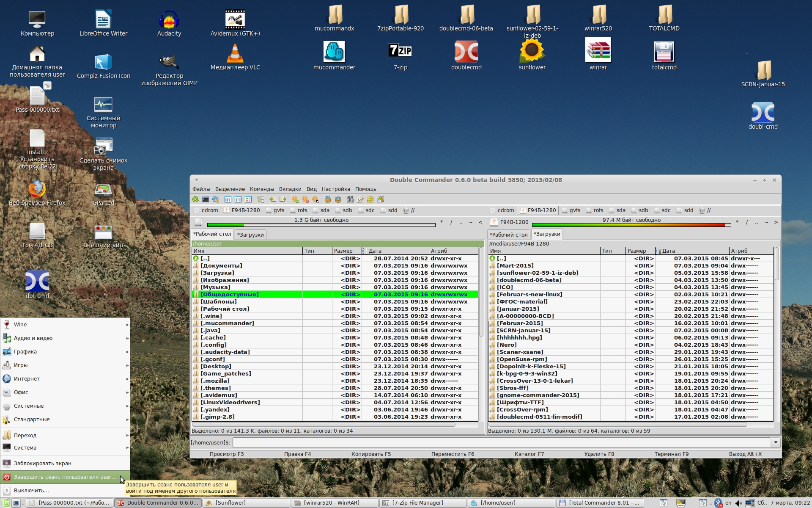Viewport: 812px width, 508px height.
Task: Click the Pack files box icon
Action: click(x=328, y=199)
